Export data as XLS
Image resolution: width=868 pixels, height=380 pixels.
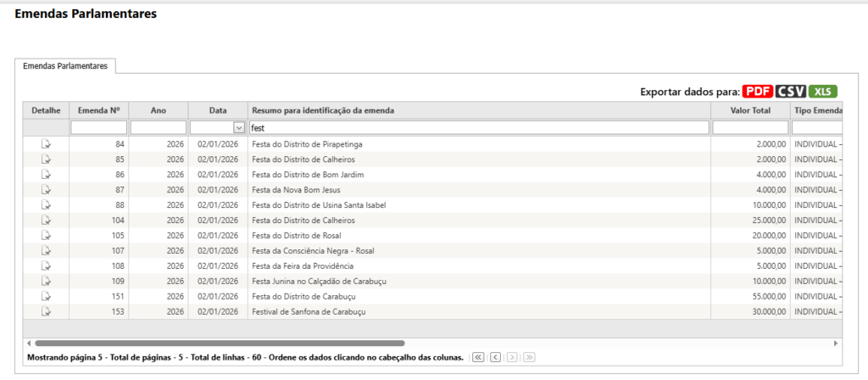(822, 92)
